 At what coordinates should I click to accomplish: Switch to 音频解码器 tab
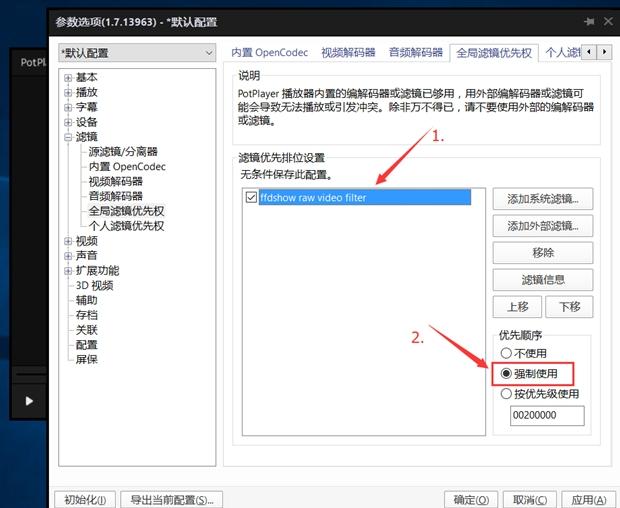[416, 53]
